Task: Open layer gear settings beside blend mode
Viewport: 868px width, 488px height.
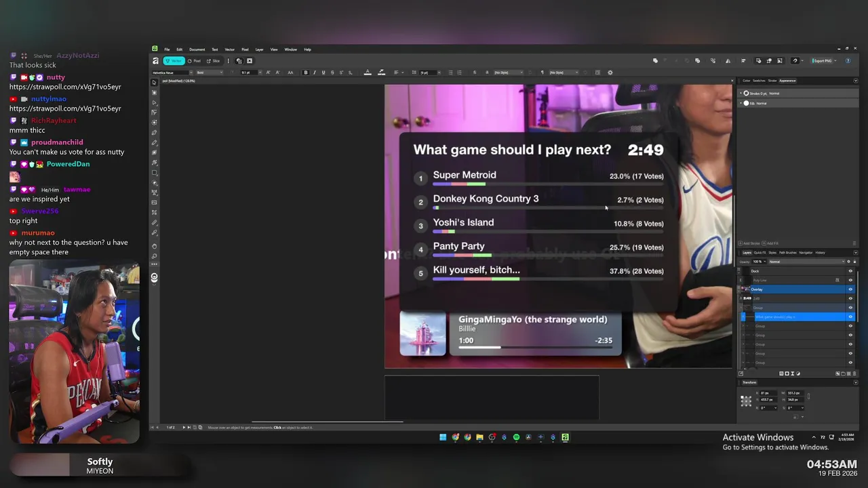Action: pyautogui.click(x=848, y=262)
